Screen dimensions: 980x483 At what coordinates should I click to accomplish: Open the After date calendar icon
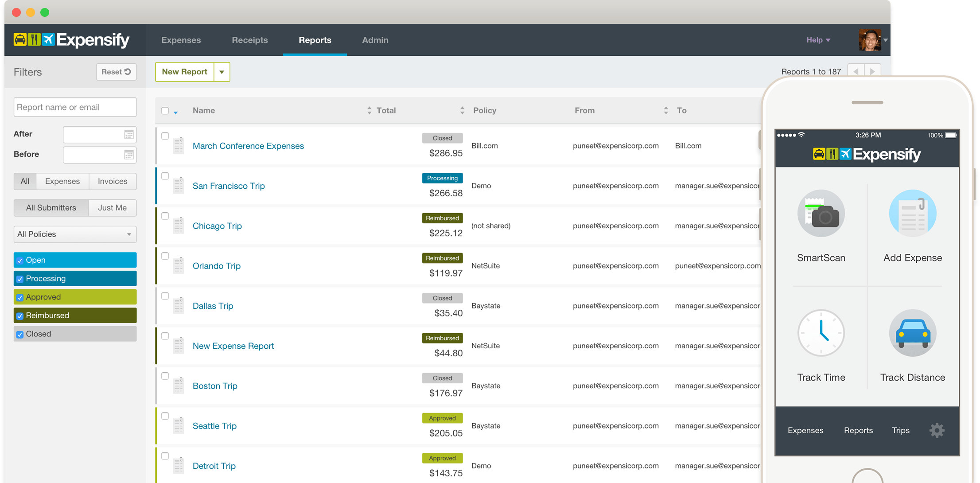coord(129,134)
